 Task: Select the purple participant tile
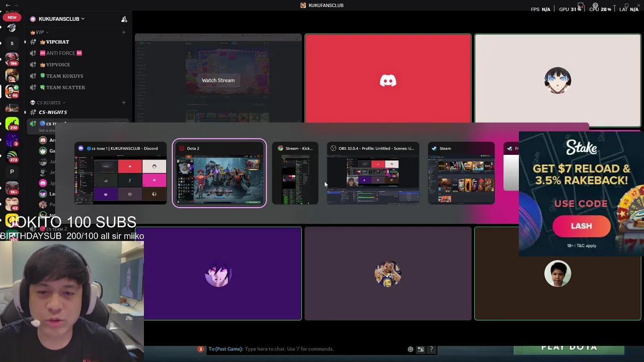coord(218,274)
